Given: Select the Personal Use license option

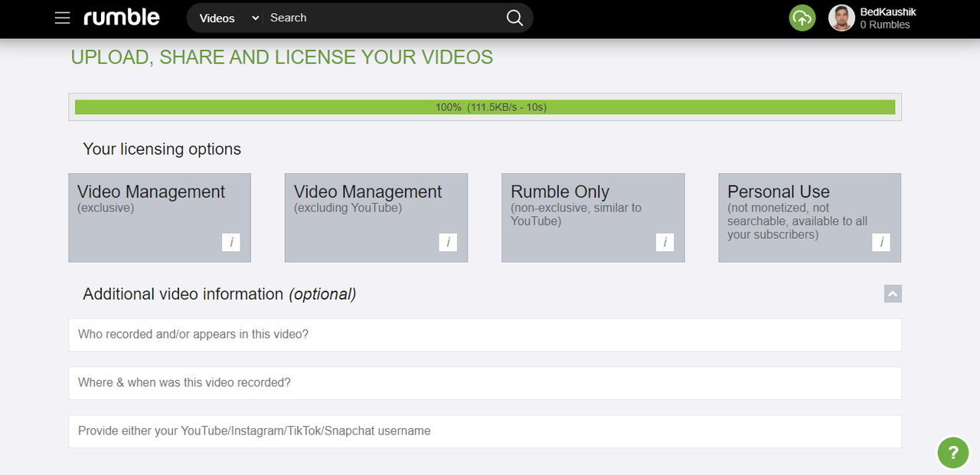Looking at the screenshot, I should click(809, 218).
